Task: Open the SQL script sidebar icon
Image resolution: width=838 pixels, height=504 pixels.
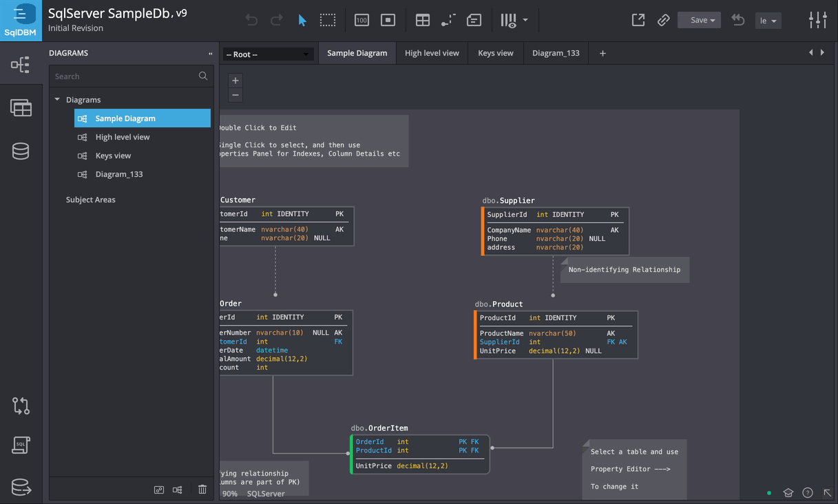Action: 21,445
